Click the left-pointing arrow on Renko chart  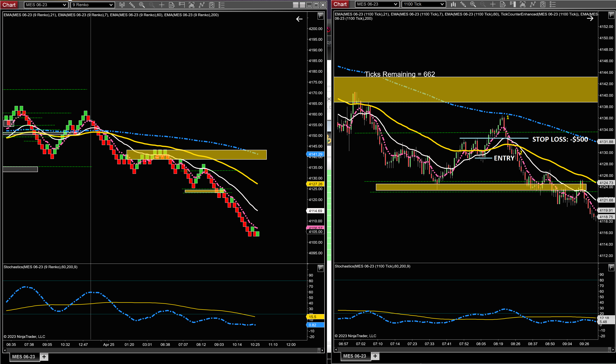(x=299, y=19)
